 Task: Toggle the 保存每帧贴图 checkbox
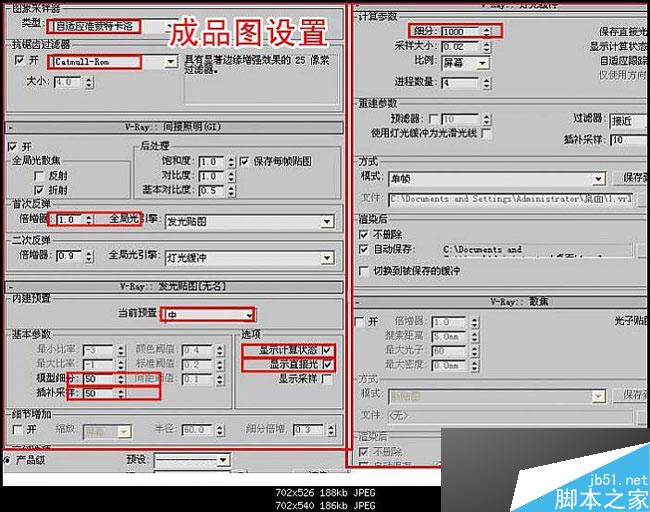tap(245, 161)
